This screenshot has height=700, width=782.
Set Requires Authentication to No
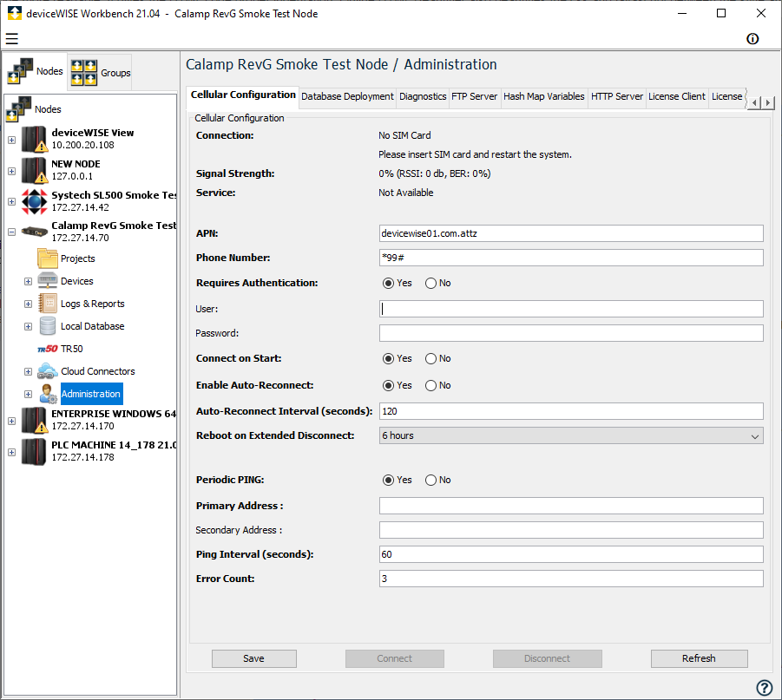click(x=430, y=283)
